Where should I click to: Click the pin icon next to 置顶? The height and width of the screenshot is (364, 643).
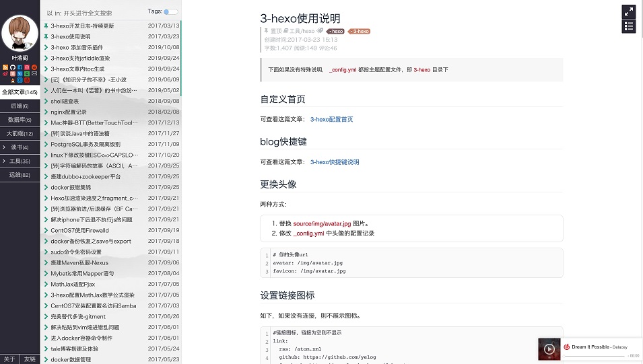tap(266, 31)
